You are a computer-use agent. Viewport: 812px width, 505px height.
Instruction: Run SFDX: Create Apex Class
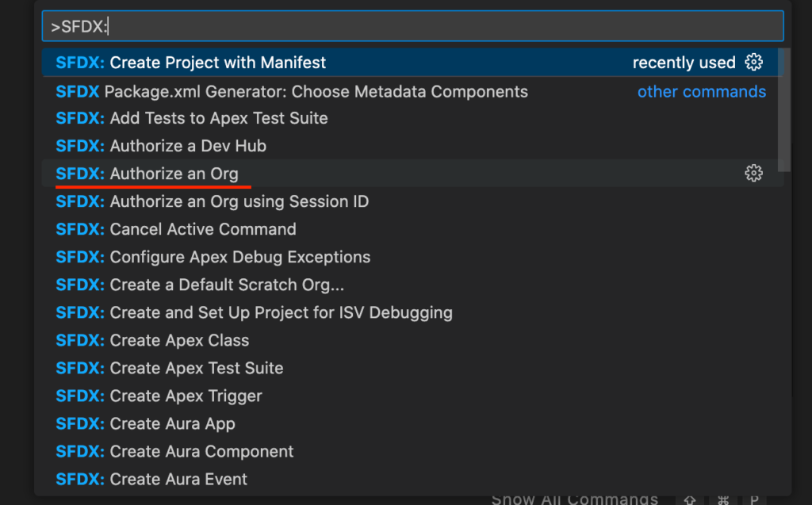pyautogui.click(x=152, y=340)
